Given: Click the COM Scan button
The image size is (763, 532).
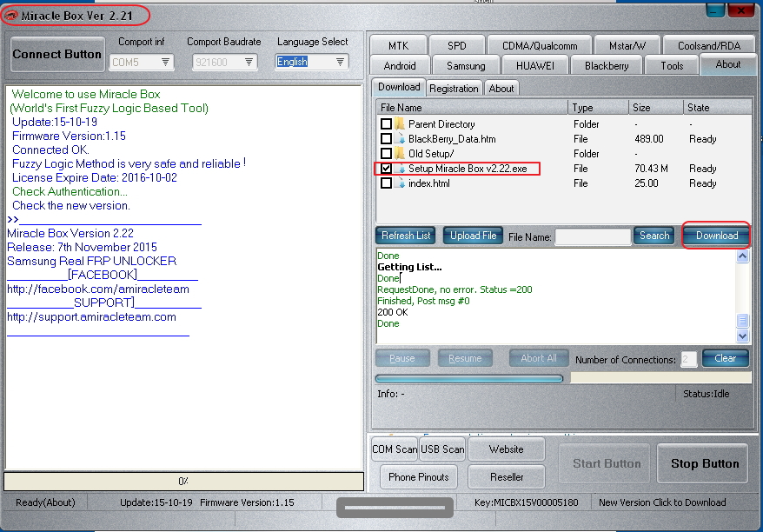Looking at the screenshot, I should 395,449.
